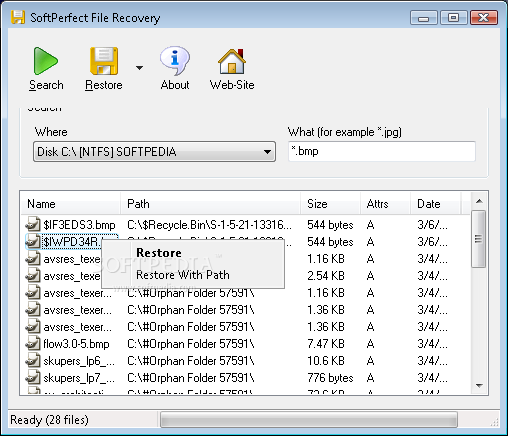Screen dimensions: 508x436
Task: Open the SoftPerfect title bar app icon
Action: pos(18,17)
